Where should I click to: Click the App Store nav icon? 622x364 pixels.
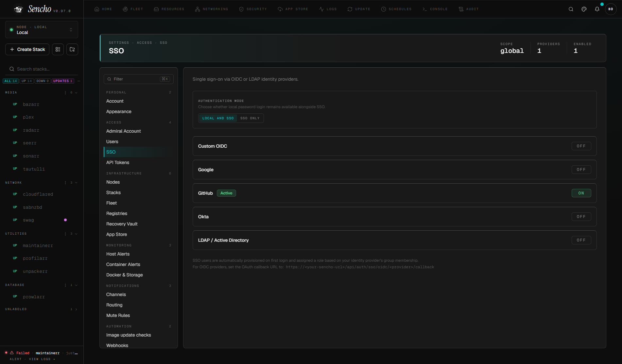tap(280, 9)
